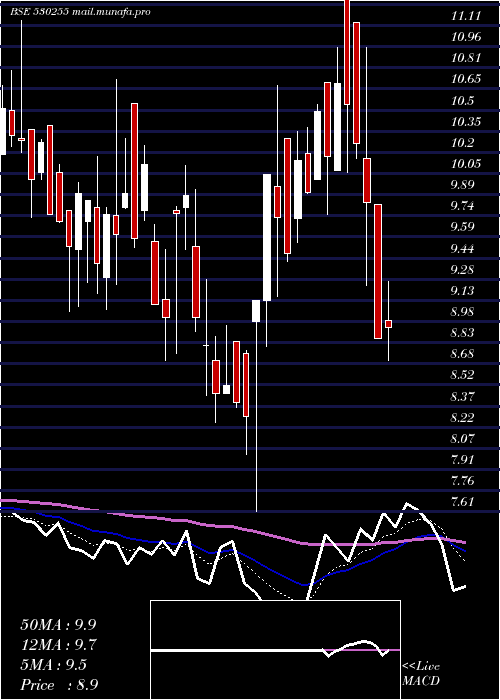Image resolution: width=500 pixels, height=700 pixels.
Task: Click the 10.81 price axis label
Action: click(466, 58)
